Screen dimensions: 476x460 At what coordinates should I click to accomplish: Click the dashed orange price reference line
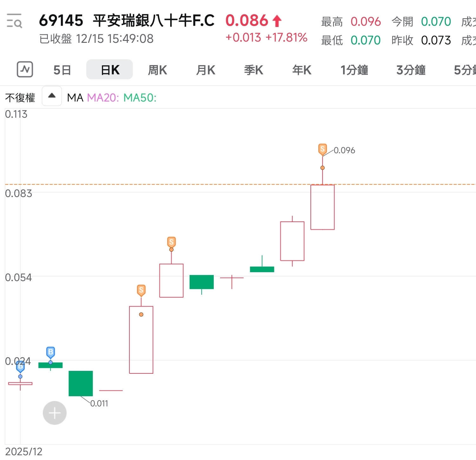[x=222, y=184]
